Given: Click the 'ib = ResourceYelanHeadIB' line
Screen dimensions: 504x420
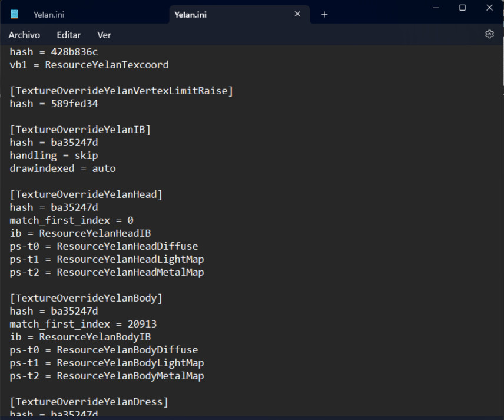Looking at the screenshot, I should click(80, 233).
